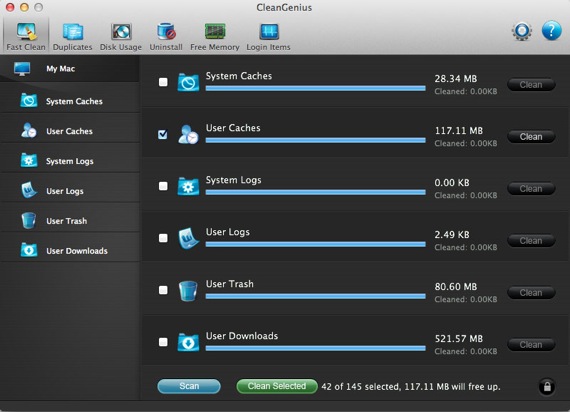Clean the System Caches row
The width and height of the screenshot is (570, 412).
pos(531,85)
